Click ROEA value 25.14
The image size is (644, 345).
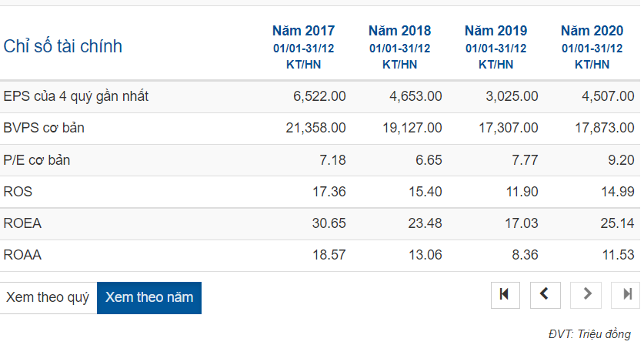[x=617, y=223]
